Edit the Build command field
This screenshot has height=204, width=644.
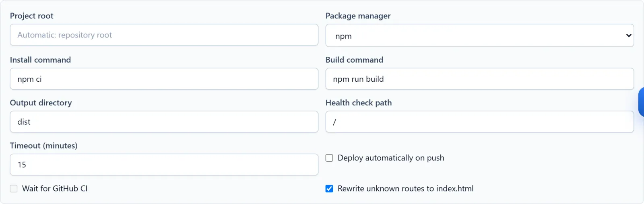point(480,79)
